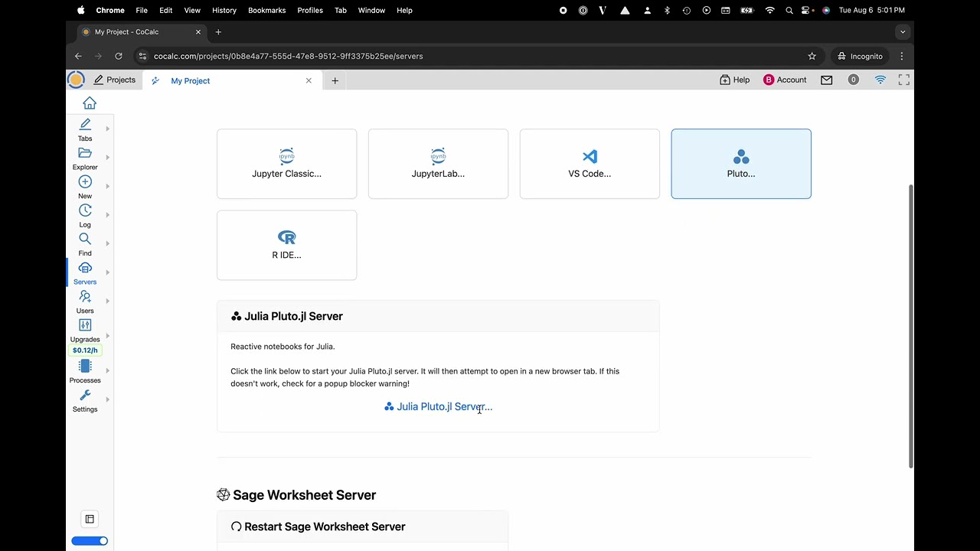Toggle fullscreen mode icon

pyautogui.click(x=904, y=80)
